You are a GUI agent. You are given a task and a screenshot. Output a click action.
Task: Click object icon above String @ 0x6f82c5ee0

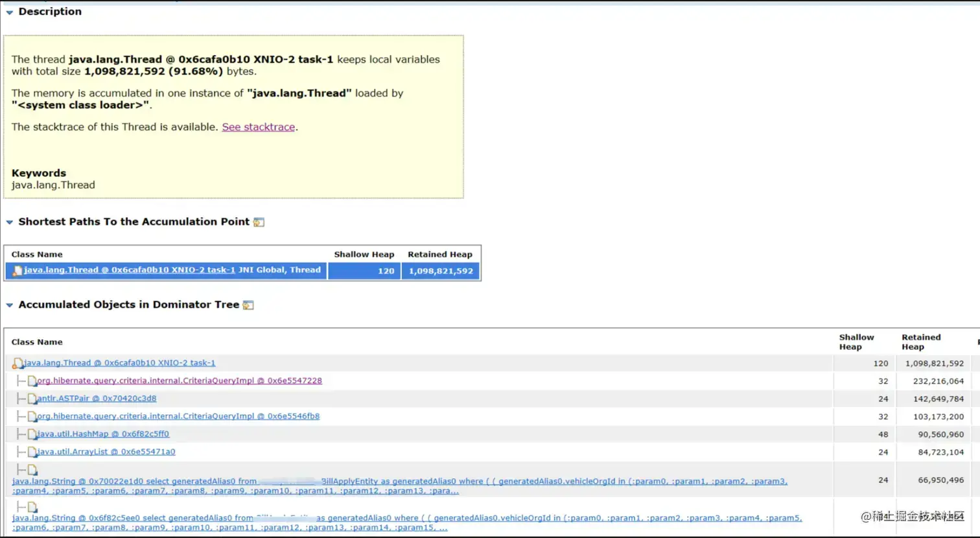tap(32, 507)
